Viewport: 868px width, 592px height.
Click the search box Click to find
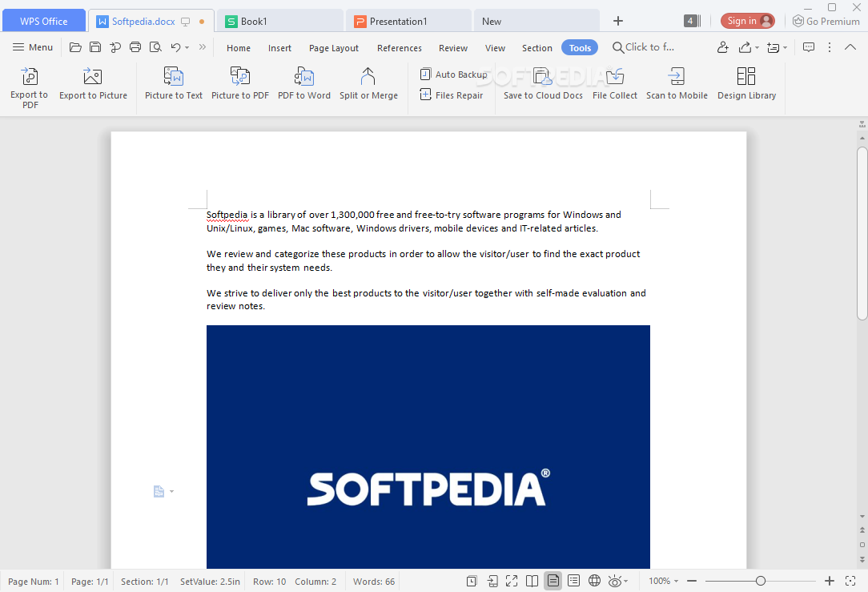point(644,47)
